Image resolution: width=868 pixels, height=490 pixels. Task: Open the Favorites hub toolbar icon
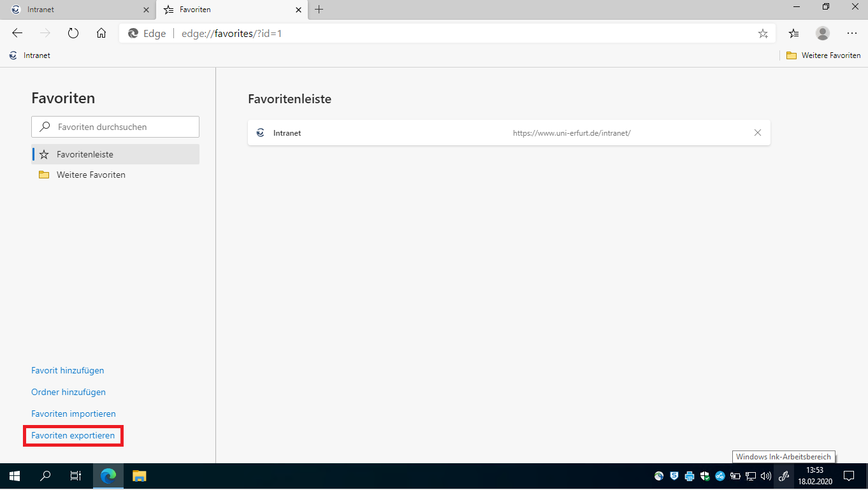tap(793, 33)
